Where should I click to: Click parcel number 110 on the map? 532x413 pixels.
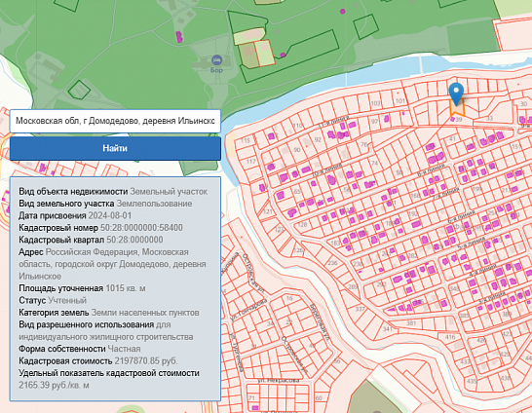[x=297, y=126]
